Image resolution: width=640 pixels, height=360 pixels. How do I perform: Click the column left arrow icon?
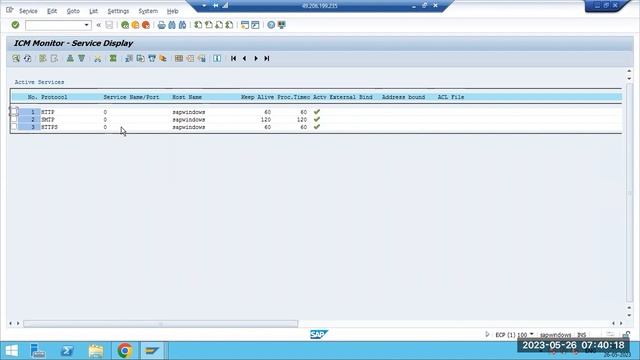[244, 58]
